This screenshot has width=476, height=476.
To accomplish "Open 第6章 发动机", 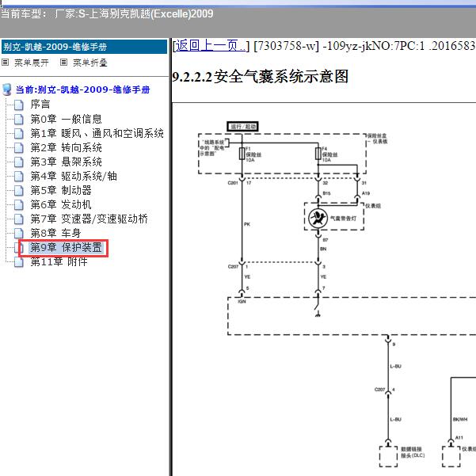I will pos(61,204).
